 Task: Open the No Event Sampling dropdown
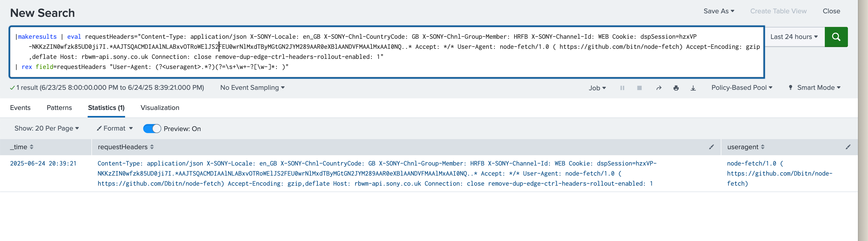252,88
